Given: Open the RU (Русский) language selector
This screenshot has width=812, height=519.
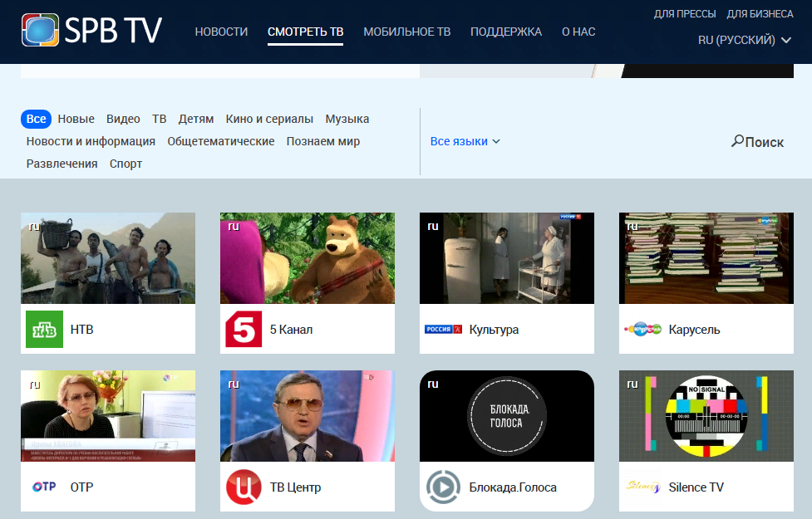Looking at the screenshot, I should [x=744, y=40].
